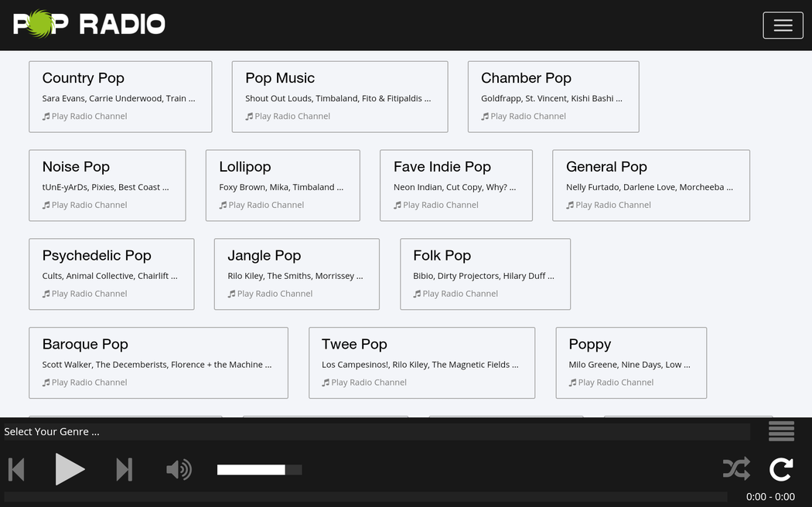Toggle shuffle mode
The width and height of the screenshot is (812, 507).
point(735,468)
